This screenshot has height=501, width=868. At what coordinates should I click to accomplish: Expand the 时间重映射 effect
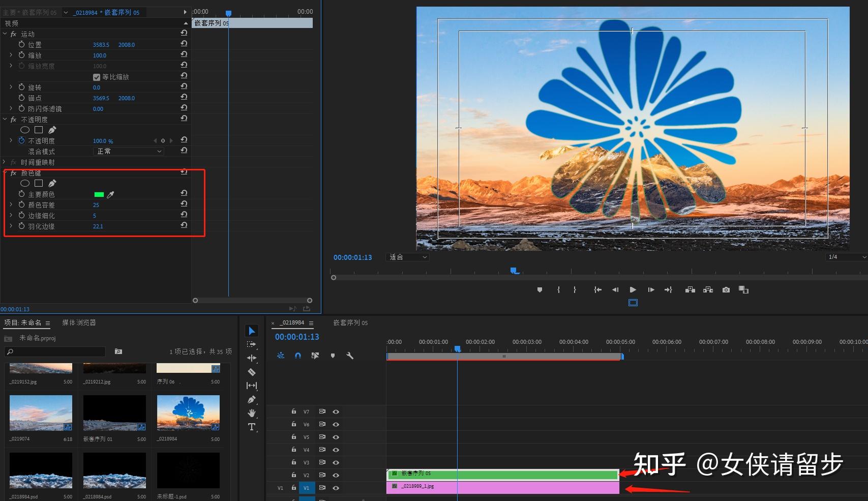[x=5, y=162]
